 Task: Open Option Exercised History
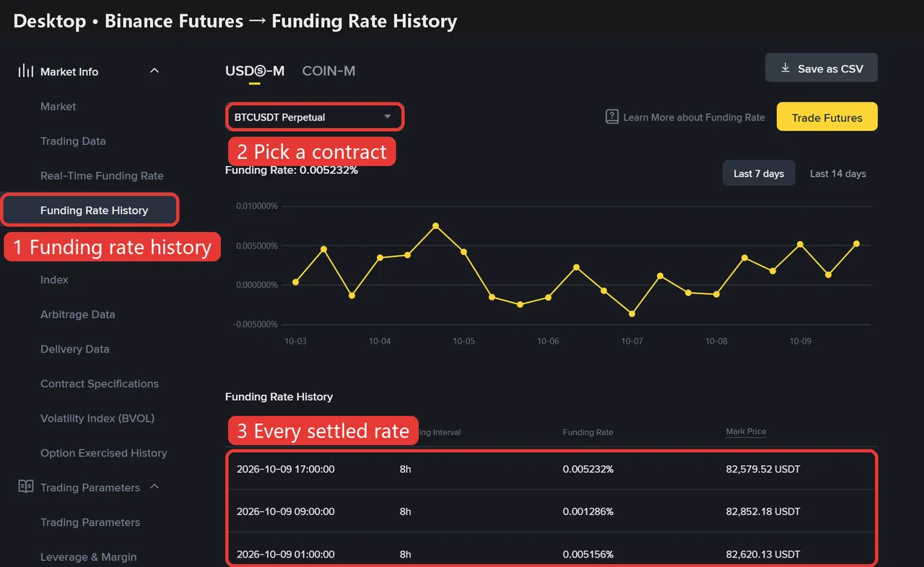point(103,453)
